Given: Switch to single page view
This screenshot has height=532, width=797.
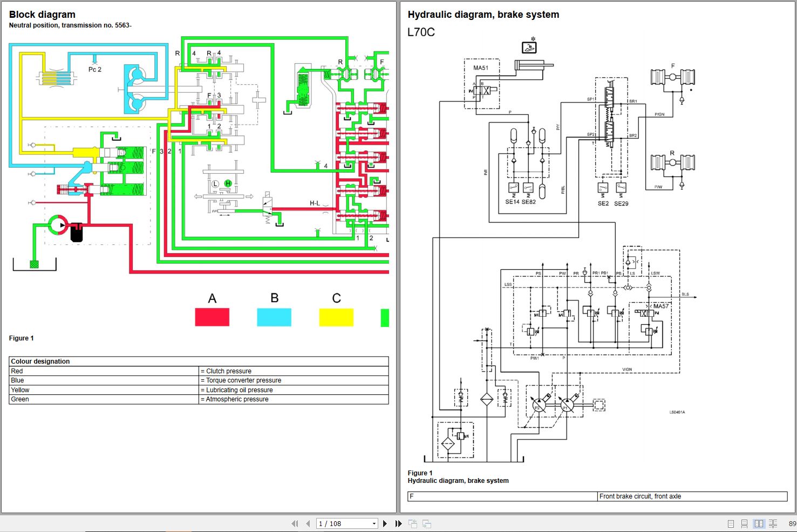Looking at the screenshot, I should click(x=730, y=523).
